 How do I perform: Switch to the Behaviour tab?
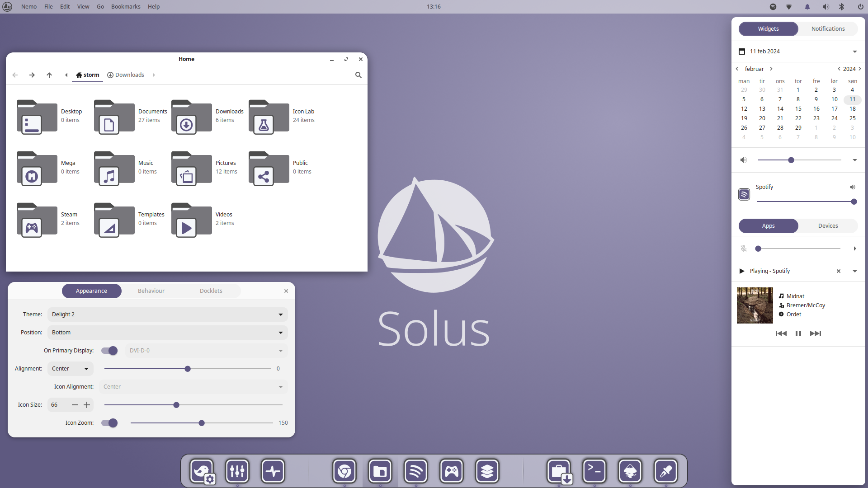[x=151, y=291]
